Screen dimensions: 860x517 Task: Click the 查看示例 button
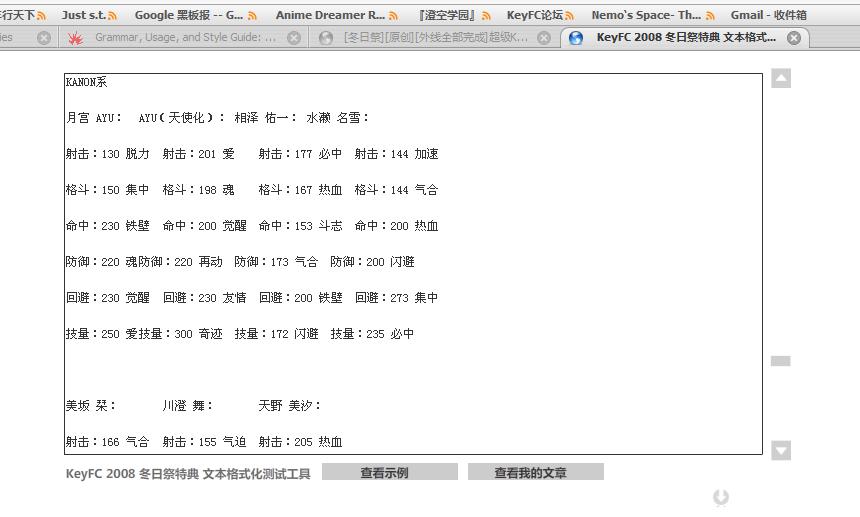pyautogui.click(x=390, y=472)
